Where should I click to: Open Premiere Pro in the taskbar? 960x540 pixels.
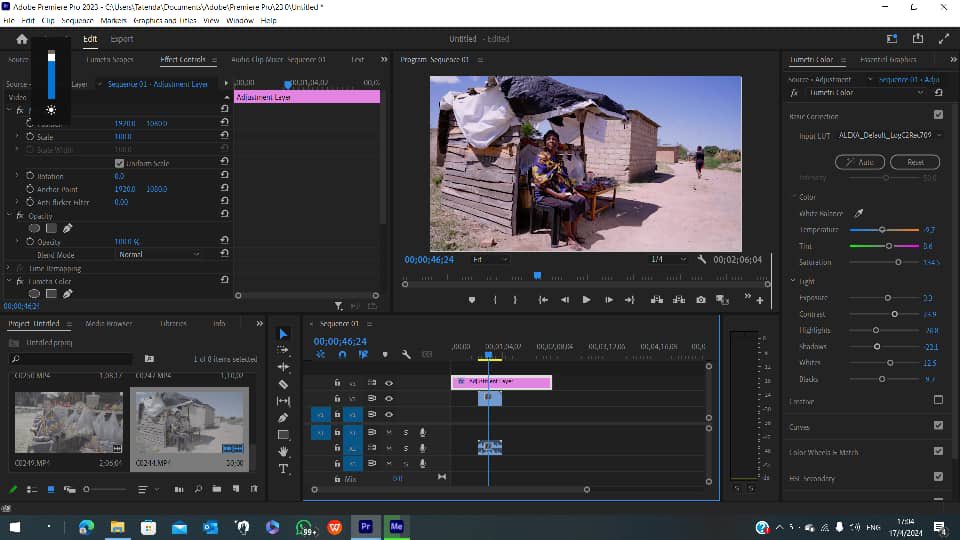click(366, 527)
